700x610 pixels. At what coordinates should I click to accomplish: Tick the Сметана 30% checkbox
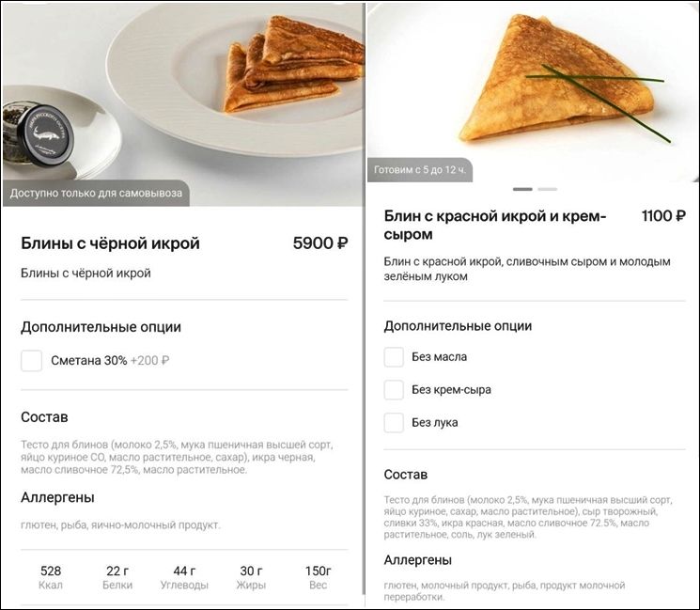click(32, 361)
